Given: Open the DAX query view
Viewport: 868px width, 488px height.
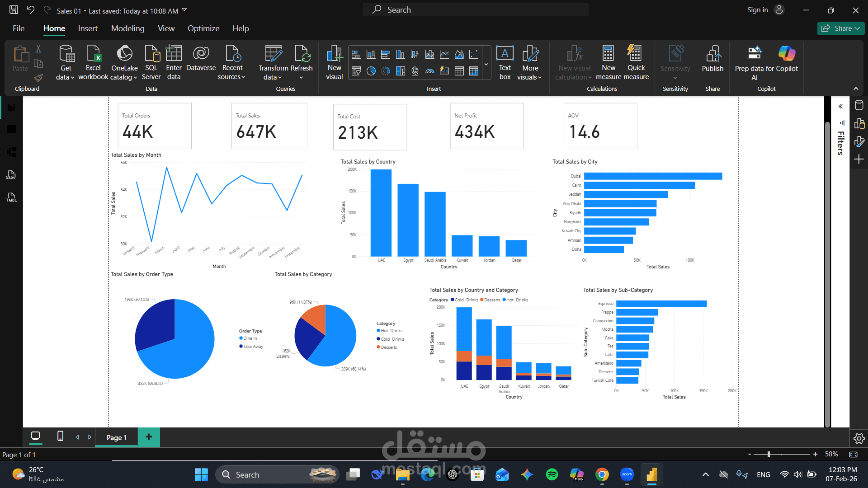Looking at the screenshot, I should click(11, 175).
